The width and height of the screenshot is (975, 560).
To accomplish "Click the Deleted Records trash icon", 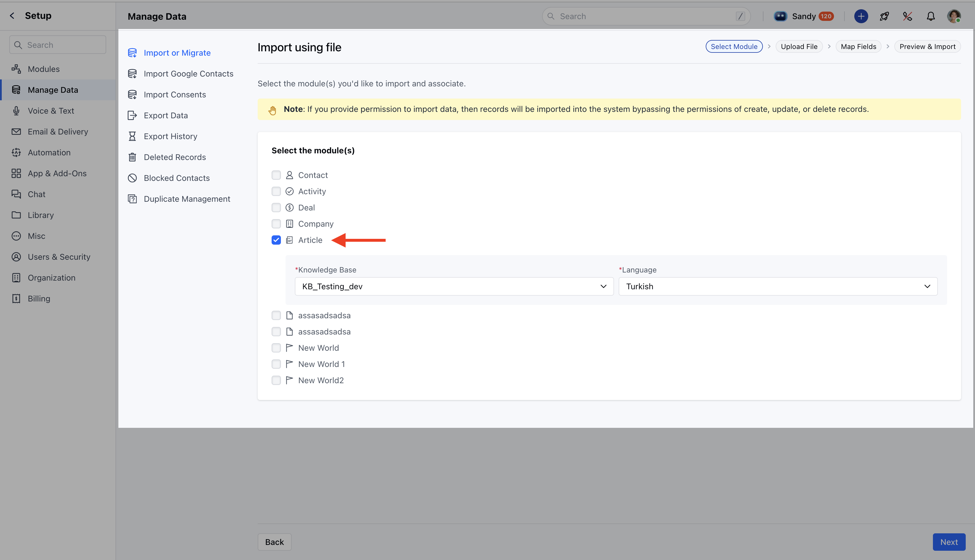I will coord(132,157).
